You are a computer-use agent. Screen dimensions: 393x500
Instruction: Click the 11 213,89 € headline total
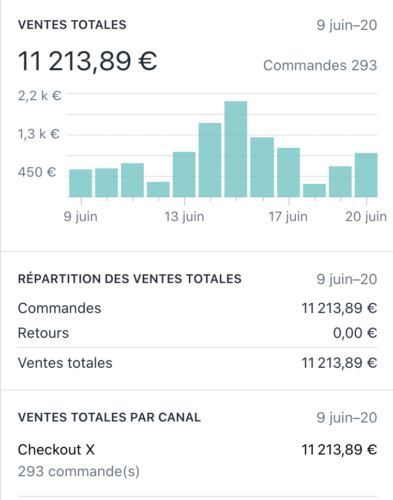click(x=87, y=61)
